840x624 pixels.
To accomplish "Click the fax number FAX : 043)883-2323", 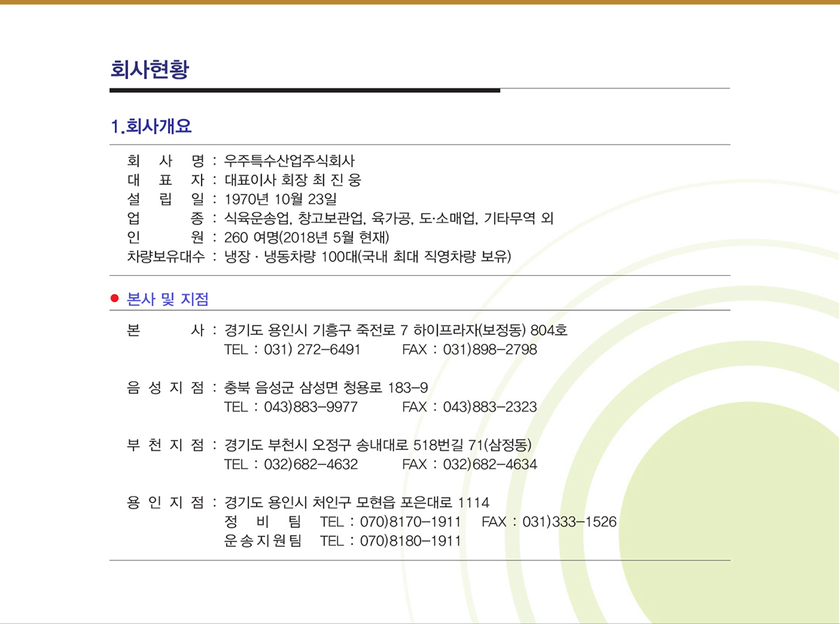I will (470, 407).
